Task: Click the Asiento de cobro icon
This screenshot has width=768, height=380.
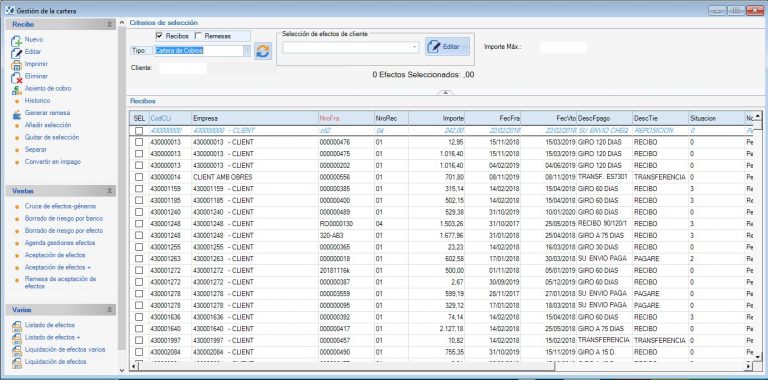Action: [x=17, y=89]
